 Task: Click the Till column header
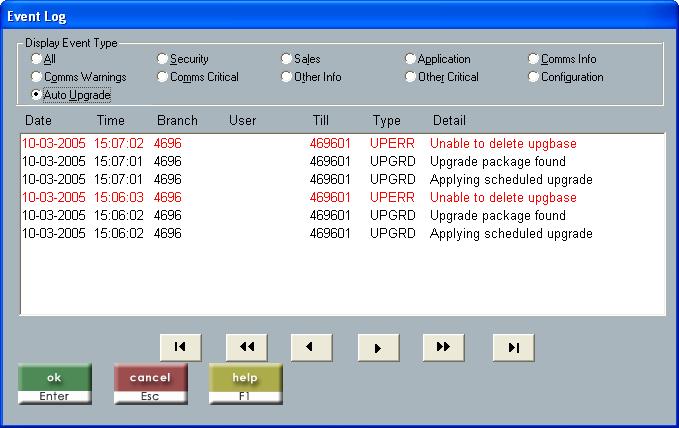(x=320, y=120)
